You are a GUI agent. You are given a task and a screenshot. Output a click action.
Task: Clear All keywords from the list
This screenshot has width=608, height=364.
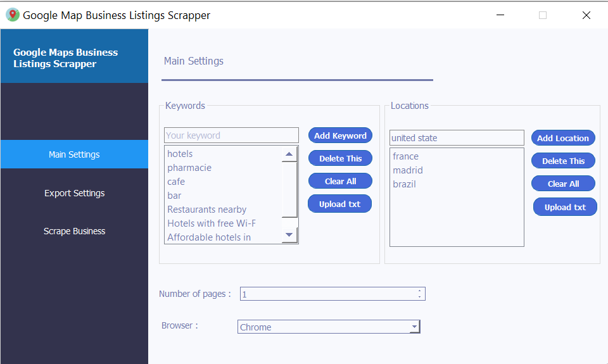[340, 181]
